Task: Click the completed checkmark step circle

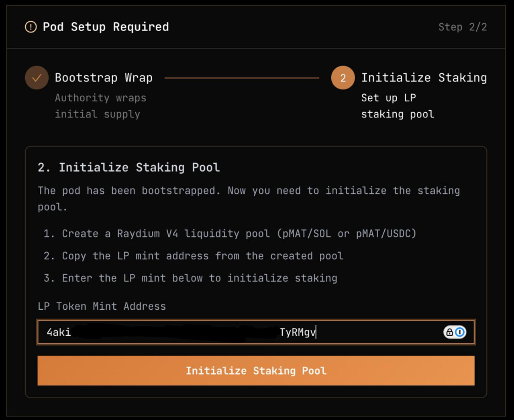Action: [x=37, y=78]
